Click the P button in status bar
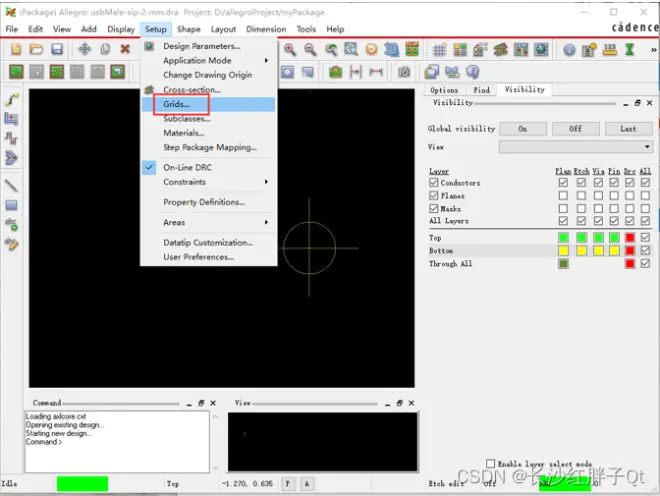This screenshot has width=660, height=496. click(x=288, y=484)
